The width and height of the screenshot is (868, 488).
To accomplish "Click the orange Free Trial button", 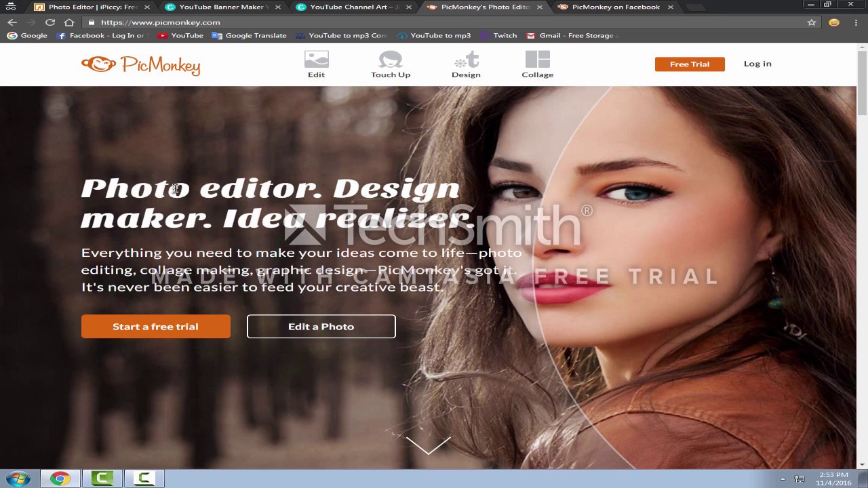I will (690, 64).
